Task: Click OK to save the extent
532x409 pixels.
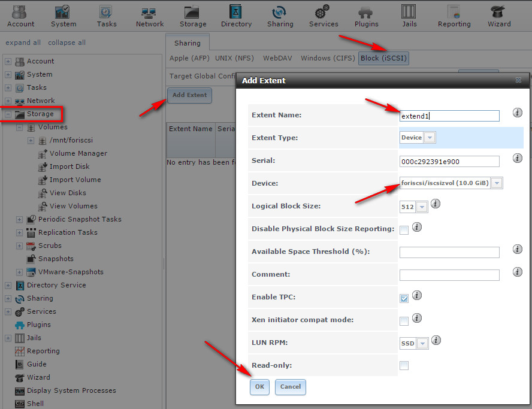Action: (x=259, y=387)
